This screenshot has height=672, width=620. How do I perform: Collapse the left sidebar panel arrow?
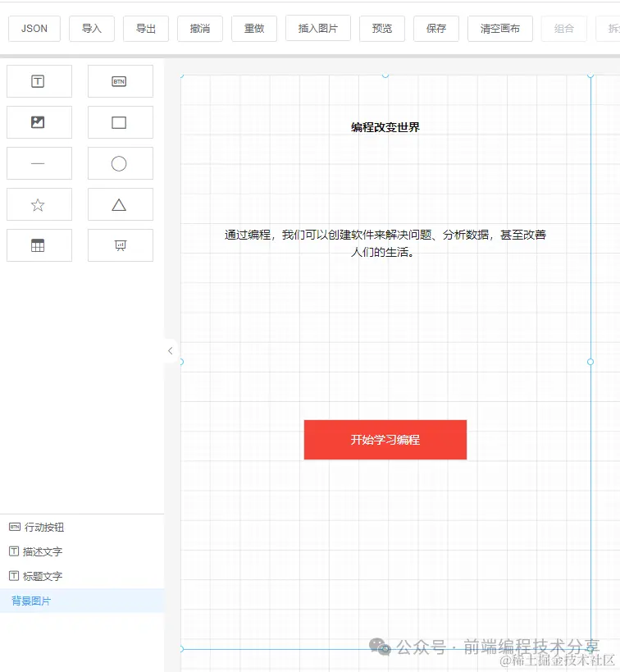(170, 351)
